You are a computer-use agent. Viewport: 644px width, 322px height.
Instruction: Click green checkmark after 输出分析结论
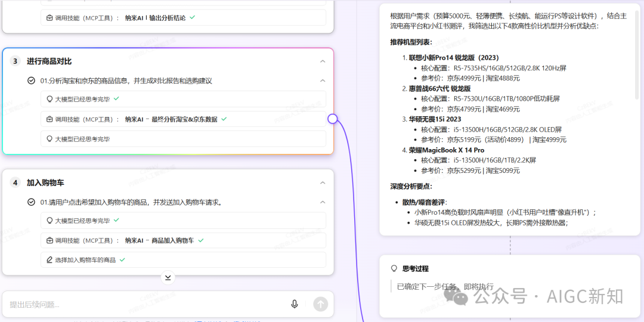pyautogui.click(x=192, y=18)
